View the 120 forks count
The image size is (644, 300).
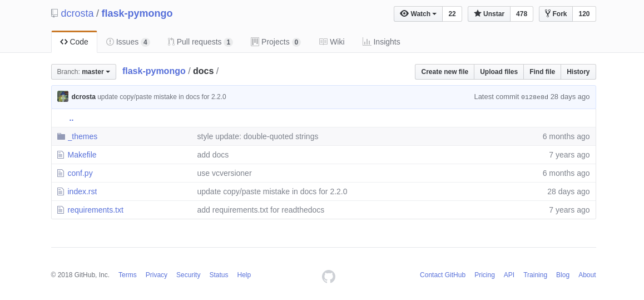pyautogui.click(x=584, y=14)
